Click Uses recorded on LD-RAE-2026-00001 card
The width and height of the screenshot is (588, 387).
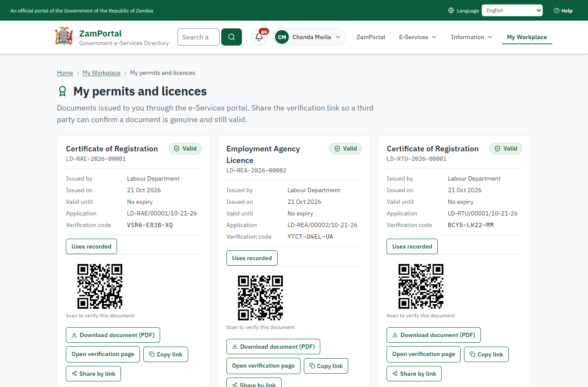pos(91,246)
